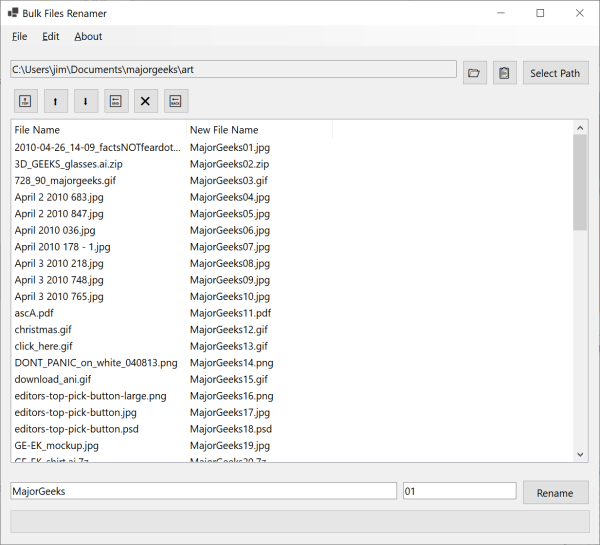Open the File menu
Screen dimensions: 600x545
(x=20, y=36)
